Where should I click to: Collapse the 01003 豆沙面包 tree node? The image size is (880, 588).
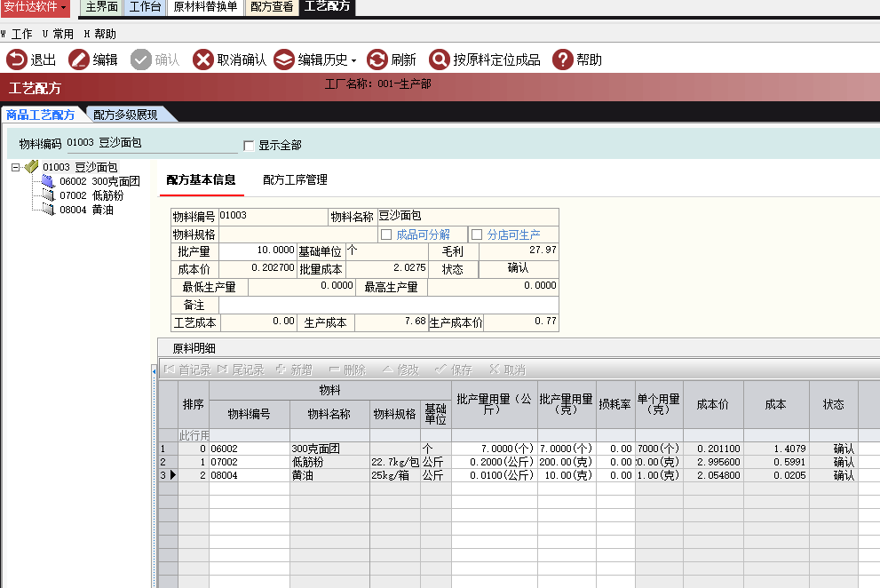pyautogui.click(x=16, y=167)
